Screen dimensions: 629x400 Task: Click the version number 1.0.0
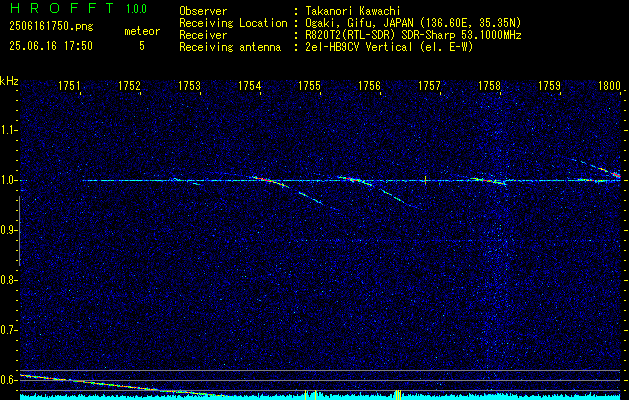point(136,9)
